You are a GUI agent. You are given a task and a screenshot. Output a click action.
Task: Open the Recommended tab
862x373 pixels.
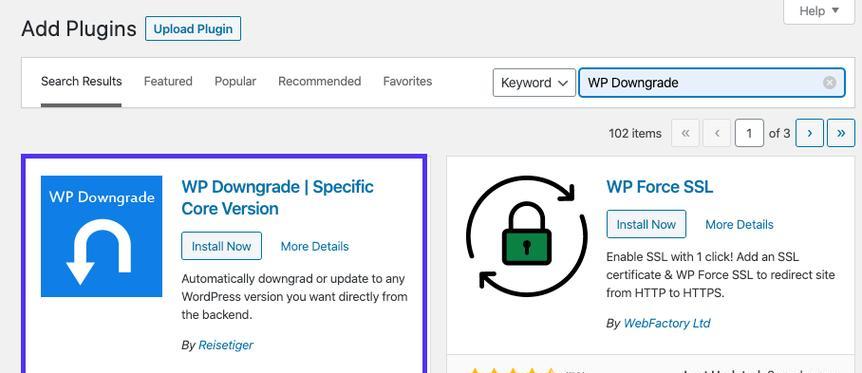[x=319, y=81]
